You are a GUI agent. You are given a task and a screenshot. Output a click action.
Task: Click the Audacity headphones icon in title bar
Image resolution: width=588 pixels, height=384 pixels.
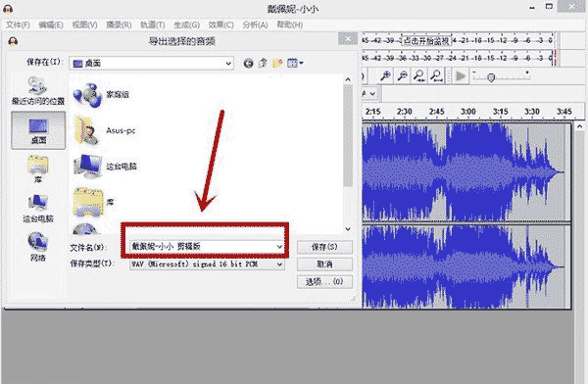pyautogui.click(x=8, y=8)
